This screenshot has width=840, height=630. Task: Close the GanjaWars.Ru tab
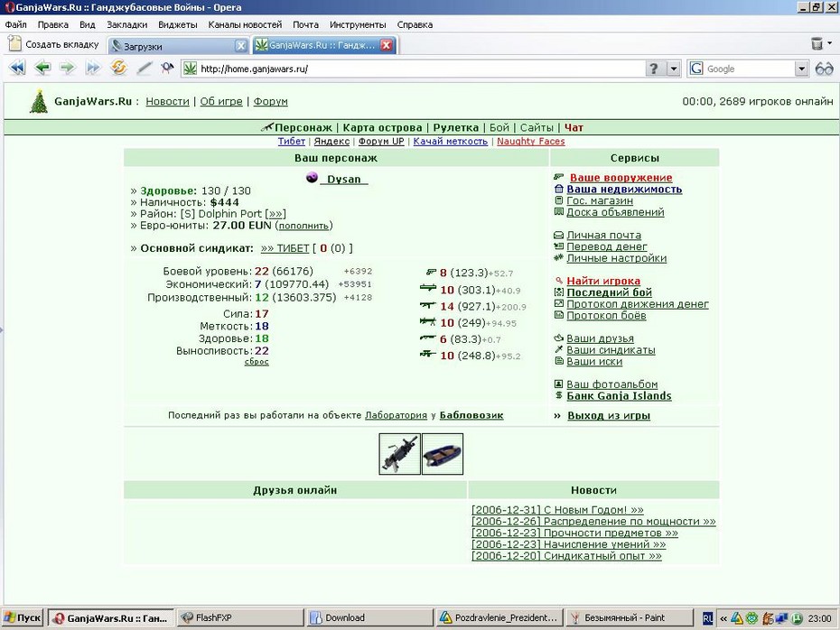pos(387,45)
